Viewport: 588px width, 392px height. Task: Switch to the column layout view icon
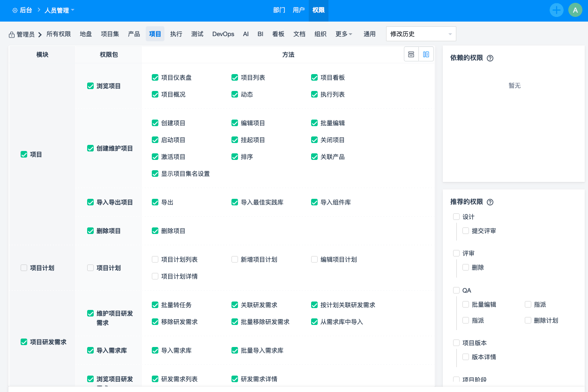426,54
